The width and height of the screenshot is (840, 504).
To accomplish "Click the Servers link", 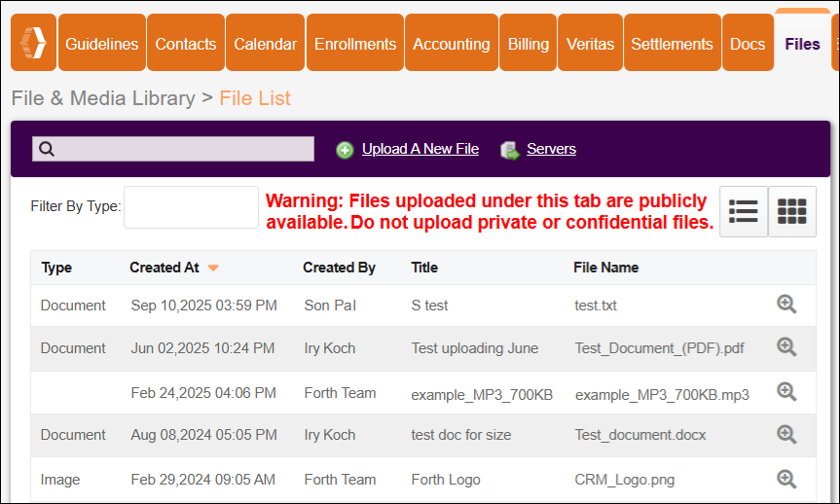I will tap(551, 149).
